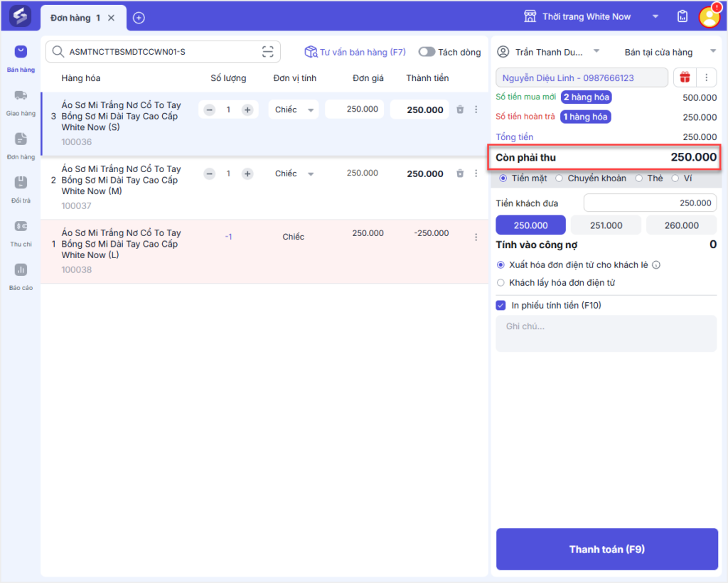Choose the 260.000 quick amount
This screenshot has height=583, width=728.
(682, 225)
